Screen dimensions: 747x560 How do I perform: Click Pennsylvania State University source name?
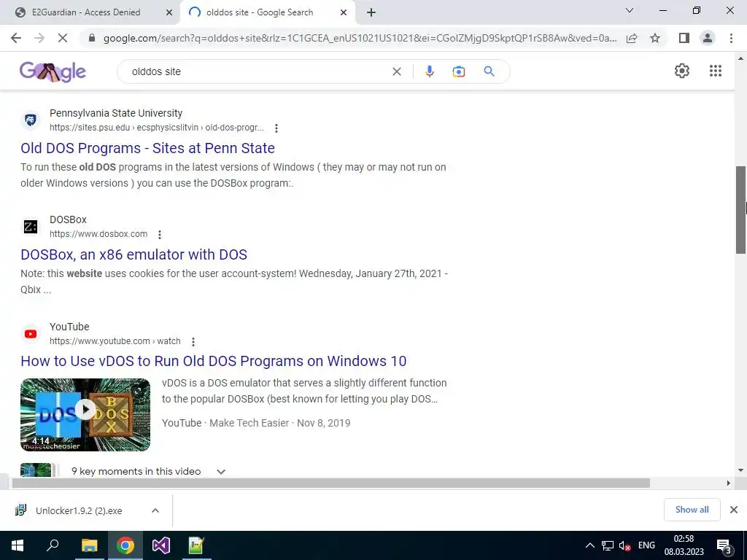click(x=116, y=113)
